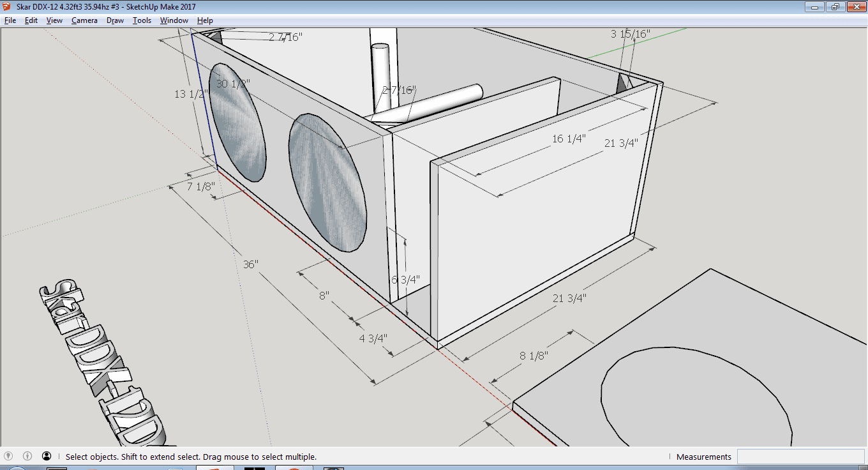This screenshot has width=868, height=470.
Task: Click the geo-location status bar icon
Action: click(x=8, y=457)
